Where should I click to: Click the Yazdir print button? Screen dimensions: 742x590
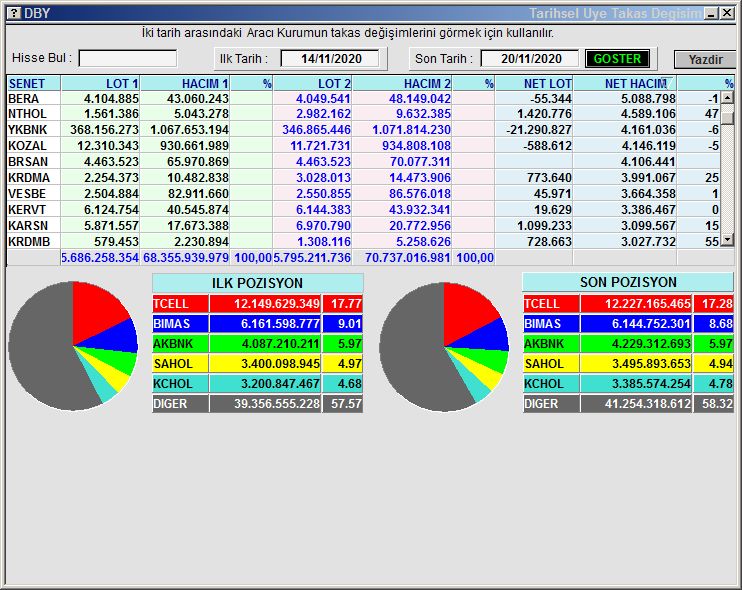coord(705,60)
